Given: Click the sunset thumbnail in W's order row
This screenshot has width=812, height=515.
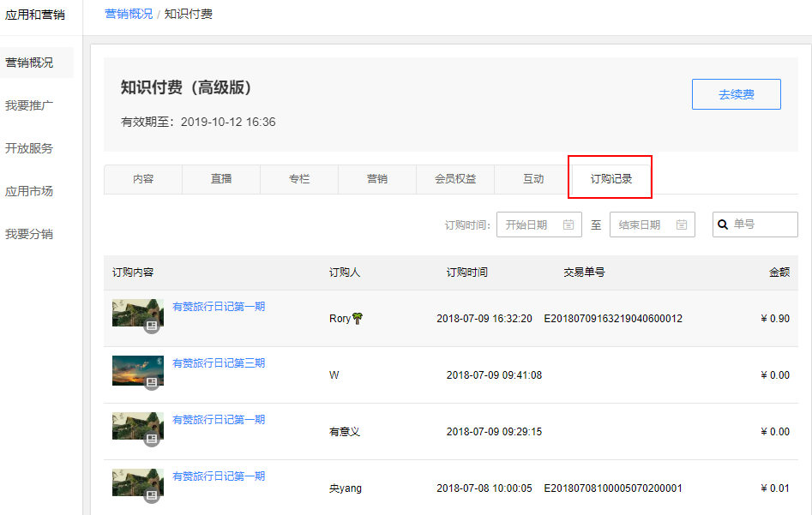Looking at the screenshot, I should pyautogui.click(x=138, y=369).
